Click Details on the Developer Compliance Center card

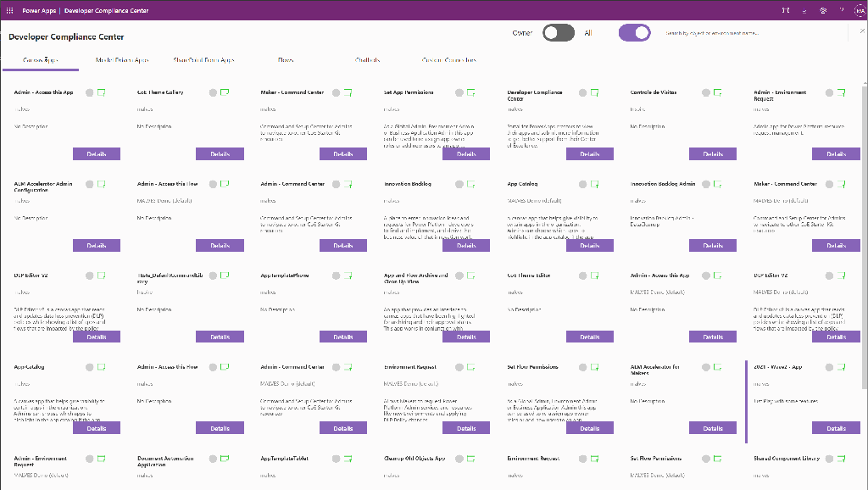(x=589, y=153)
